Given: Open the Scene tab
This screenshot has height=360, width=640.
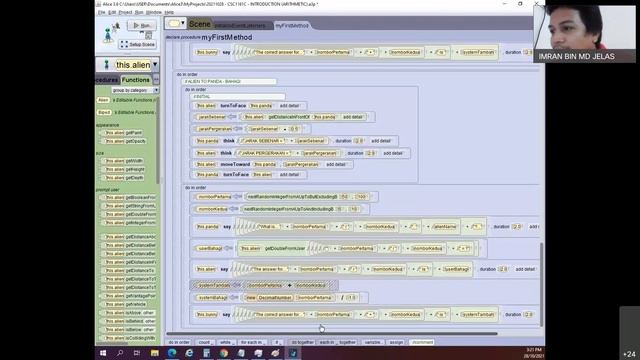Looking at the screenshot, I should click(x=200, y=24).
